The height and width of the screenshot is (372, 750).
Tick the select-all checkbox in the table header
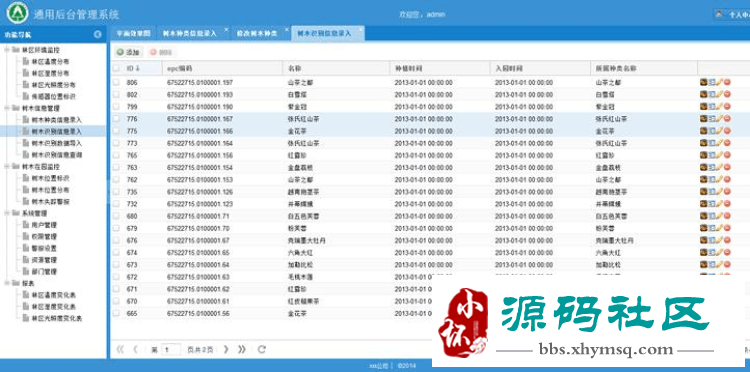click(x=116, y=68)
